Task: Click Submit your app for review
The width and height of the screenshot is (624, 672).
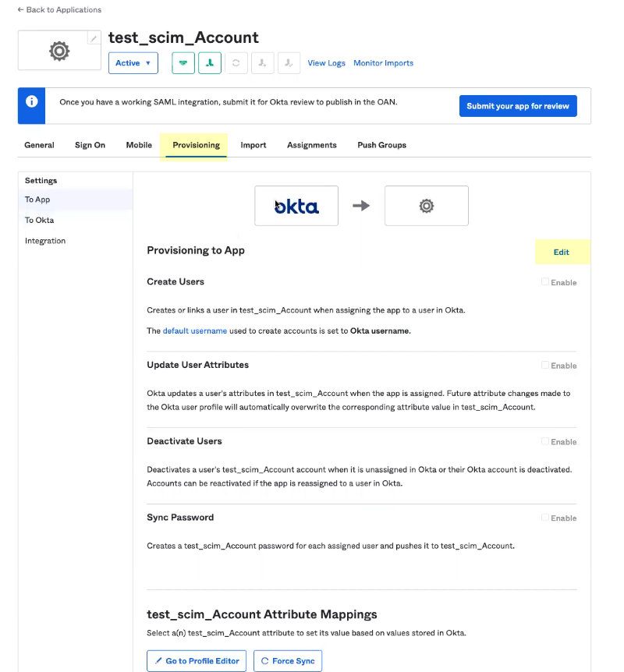Action: 518,106
